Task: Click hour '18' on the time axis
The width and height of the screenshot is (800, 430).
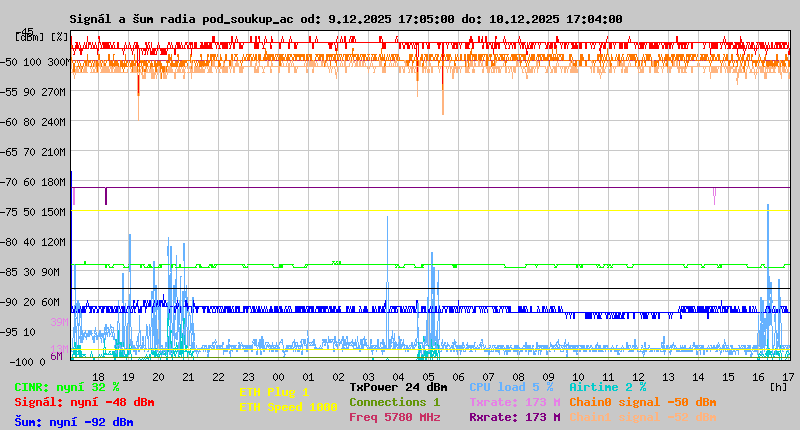Action: tap(98, 377)
